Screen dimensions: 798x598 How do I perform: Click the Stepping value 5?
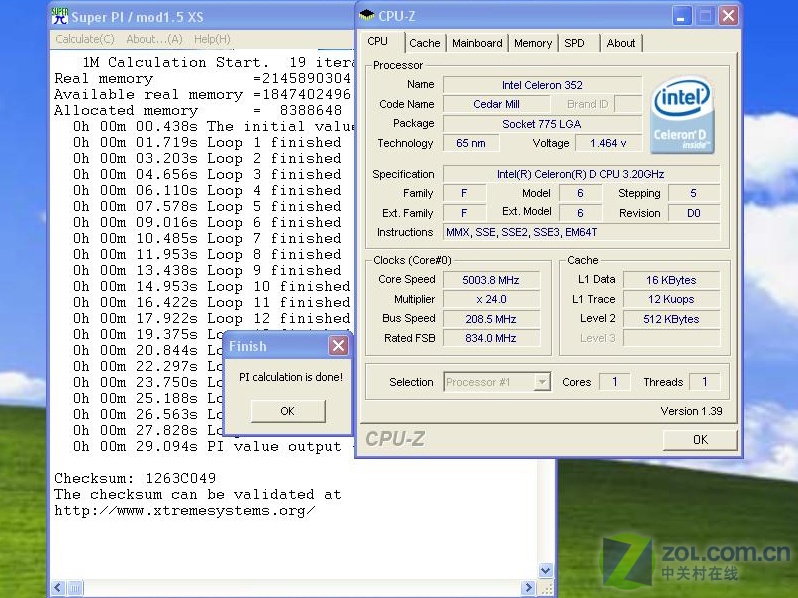694,193
